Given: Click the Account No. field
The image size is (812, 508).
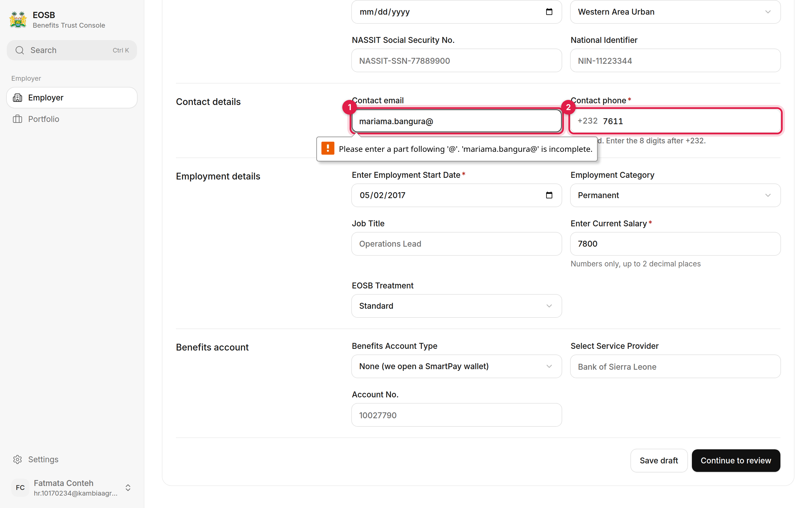Looking at the screenshot, I should pyautogui.click(x=456, y=415).
